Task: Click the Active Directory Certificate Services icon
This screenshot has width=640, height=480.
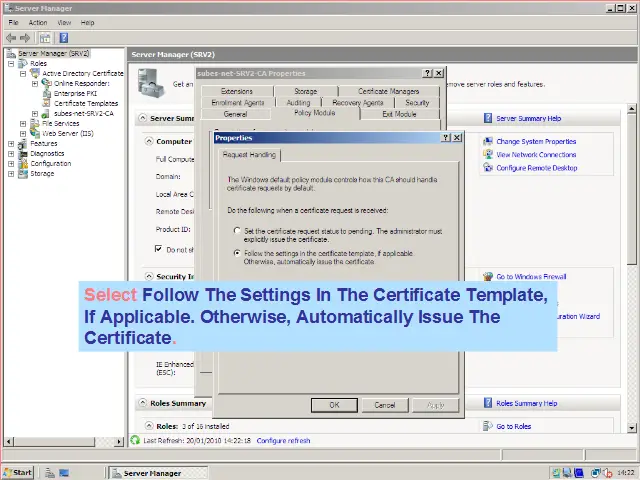Action: [x=36, y=73]
